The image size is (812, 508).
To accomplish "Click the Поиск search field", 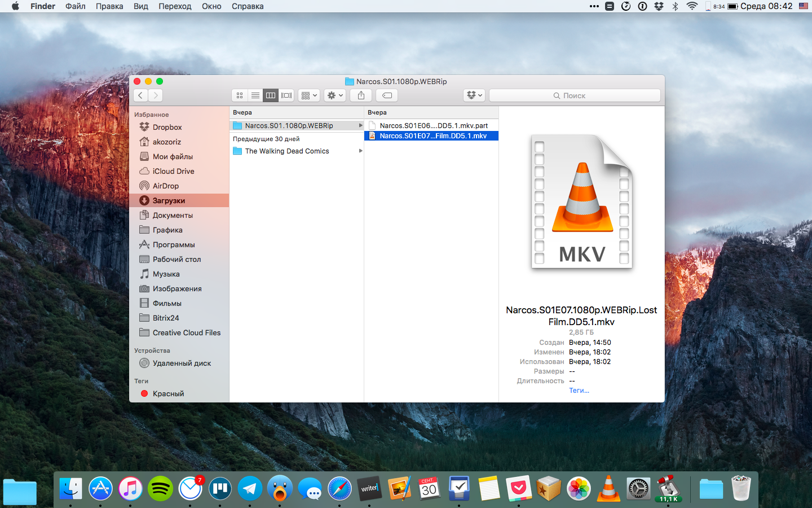I will pos(574,95).
